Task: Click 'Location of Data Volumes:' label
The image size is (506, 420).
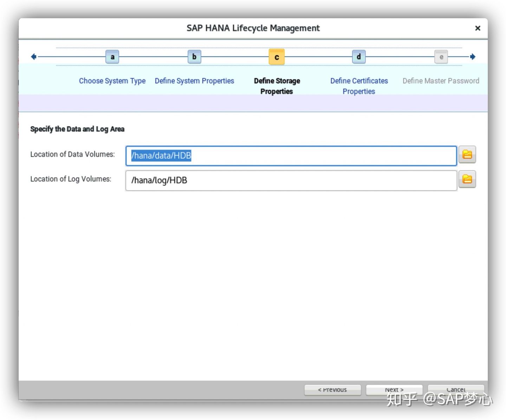Action: 72,154
